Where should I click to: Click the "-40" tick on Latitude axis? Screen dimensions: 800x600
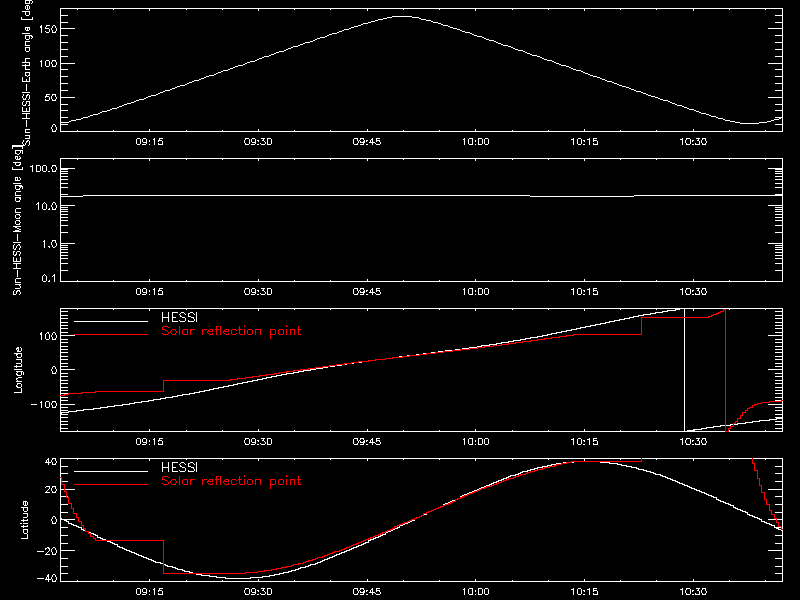point(47,578)
